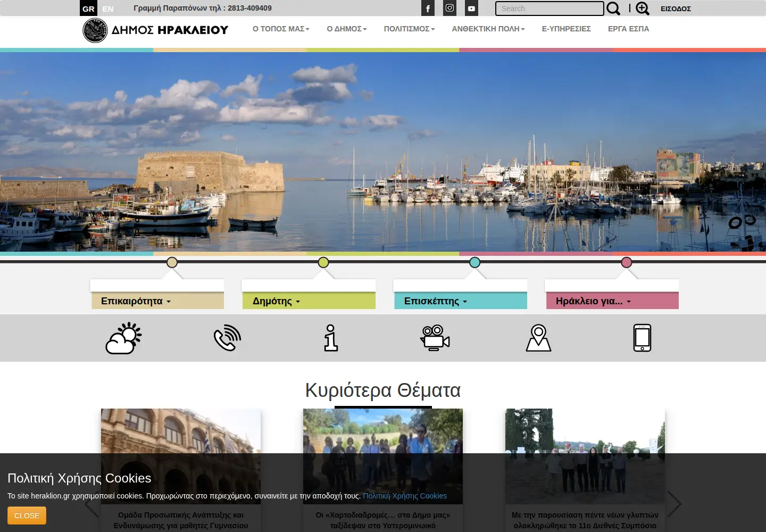The width and height of the screenshot is (766, 532).
Task: Click the orange CLOSE cookies button
Action: click(27, 516)
